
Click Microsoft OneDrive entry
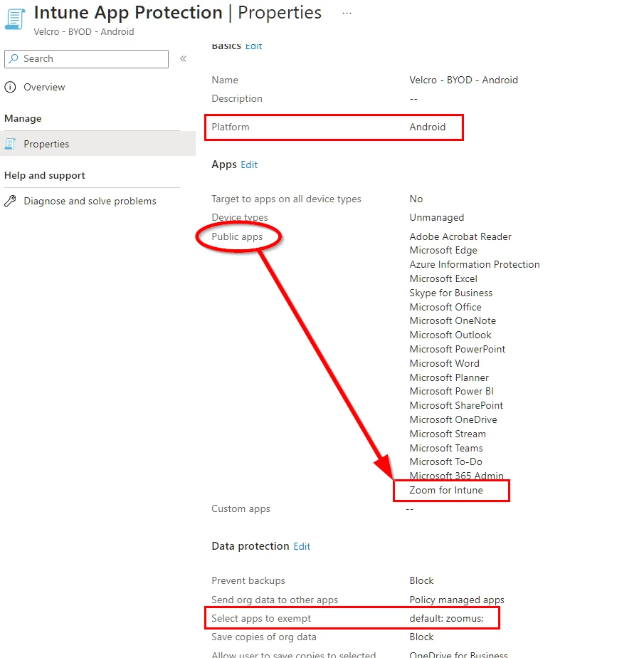pyautogui.click(x=453, y=419)
